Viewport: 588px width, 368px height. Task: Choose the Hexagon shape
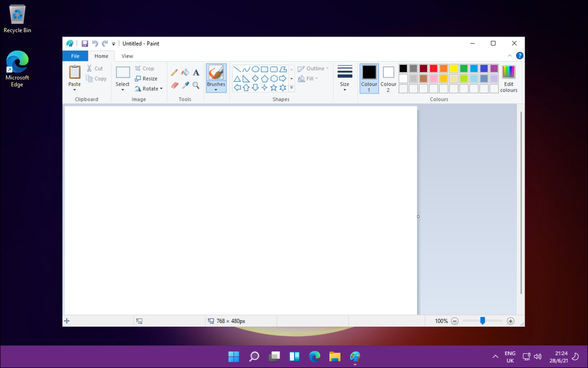(274, 79)
